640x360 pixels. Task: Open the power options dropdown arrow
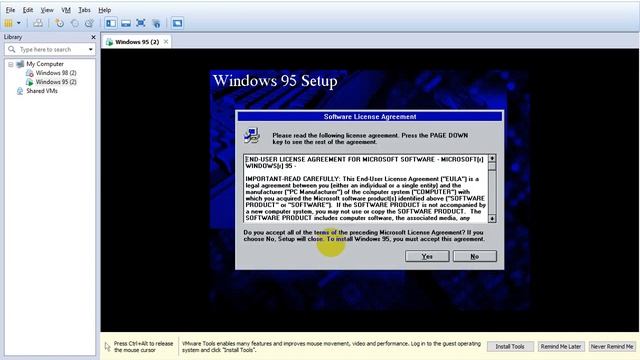click(x=18, y=23)
